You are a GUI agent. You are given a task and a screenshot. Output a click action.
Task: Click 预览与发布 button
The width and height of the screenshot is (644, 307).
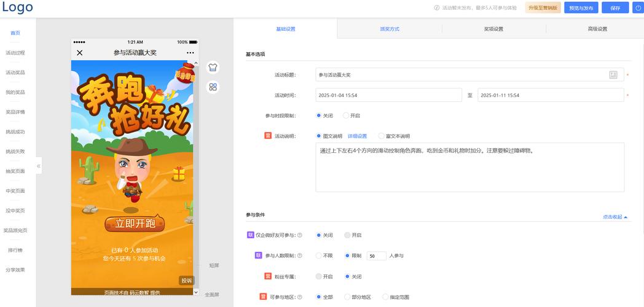581,8
